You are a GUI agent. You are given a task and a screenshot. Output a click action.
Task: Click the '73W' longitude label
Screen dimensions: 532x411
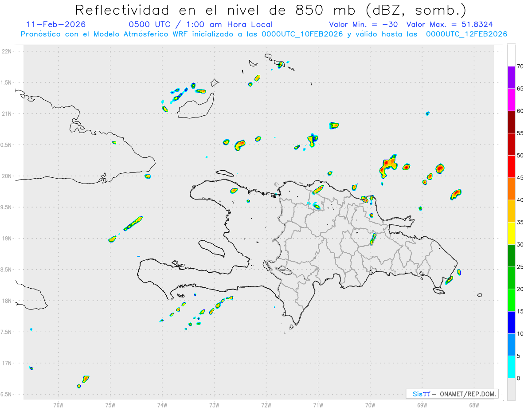click(214, 405)
